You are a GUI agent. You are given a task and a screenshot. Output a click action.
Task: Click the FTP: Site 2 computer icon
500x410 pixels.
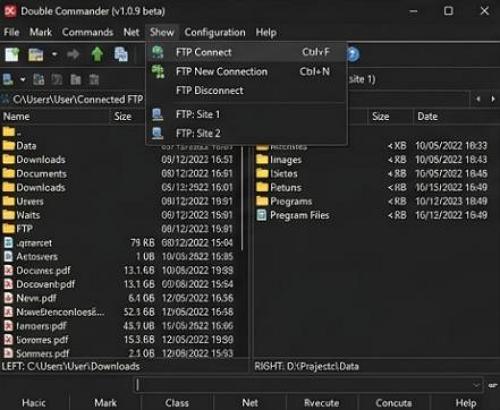point(157,133)
